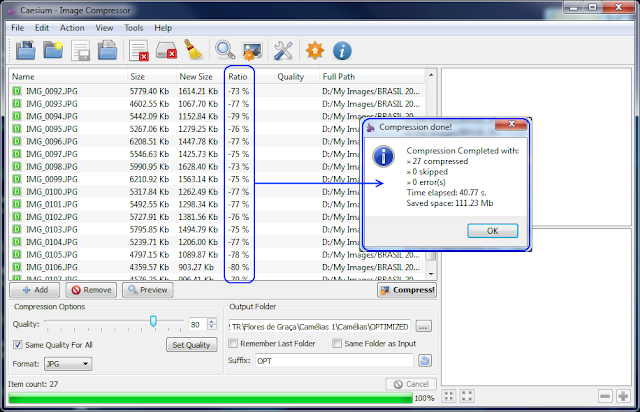Click the Preview button below list

tap(148, 290)
